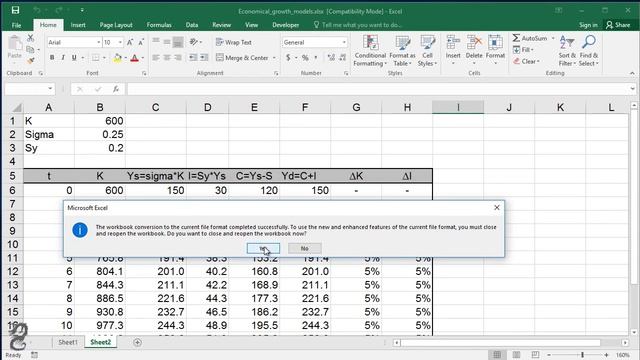Toggle Underline formatting
Screen dimensions: 640x360
point(74,58)
